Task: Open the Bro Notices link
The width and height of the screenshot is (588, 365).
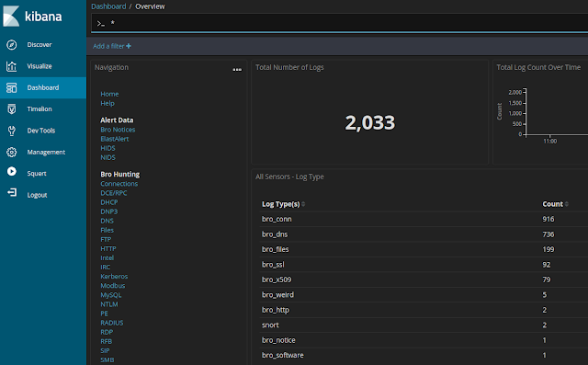Action: pyautogui.click(x=118, y=130)
